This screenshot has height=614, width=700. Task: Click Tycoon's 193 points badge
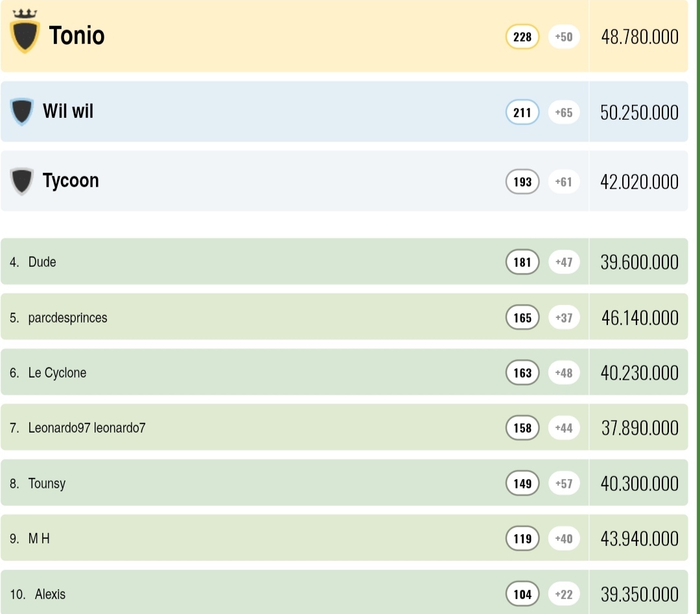[522, 182]
